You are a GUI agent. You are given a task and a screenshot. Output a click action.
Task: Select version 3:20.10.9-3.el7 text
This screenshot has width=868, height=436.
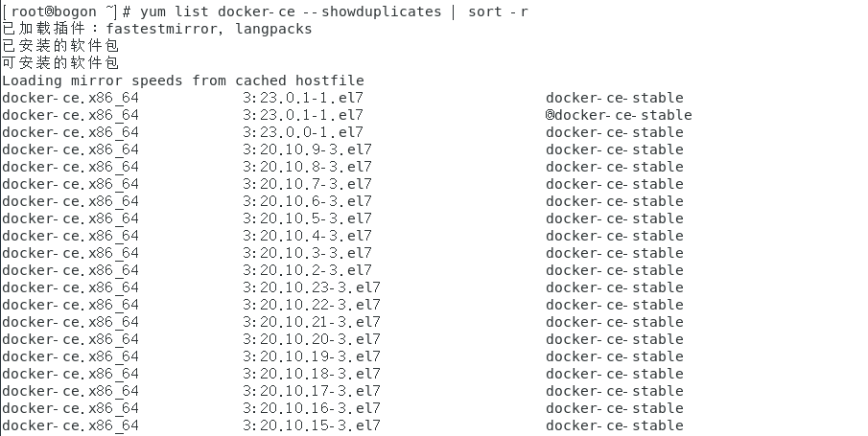pyautogui.click(x=307, y=149)
